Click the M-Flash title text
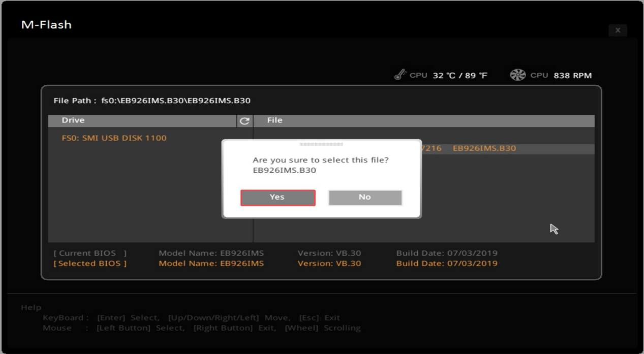This screenshot has width=644, height=354. [46, 25]
